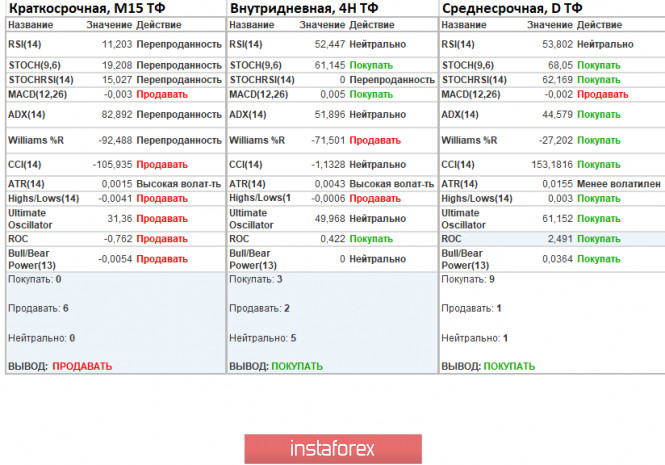
Task: Click 'Покупать: 9' summary in D table
Action: (468, 279)
